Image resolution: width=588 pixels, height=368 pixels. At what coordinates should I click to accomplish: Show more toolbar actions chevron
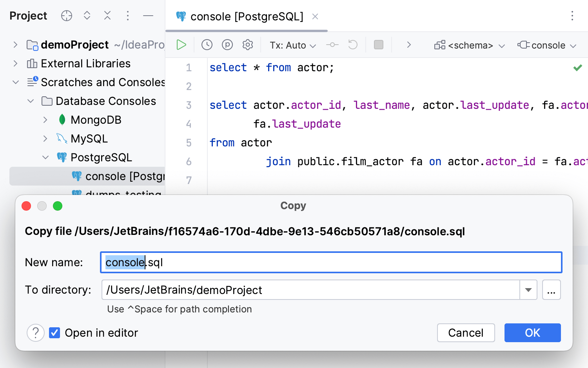[409, 45]
